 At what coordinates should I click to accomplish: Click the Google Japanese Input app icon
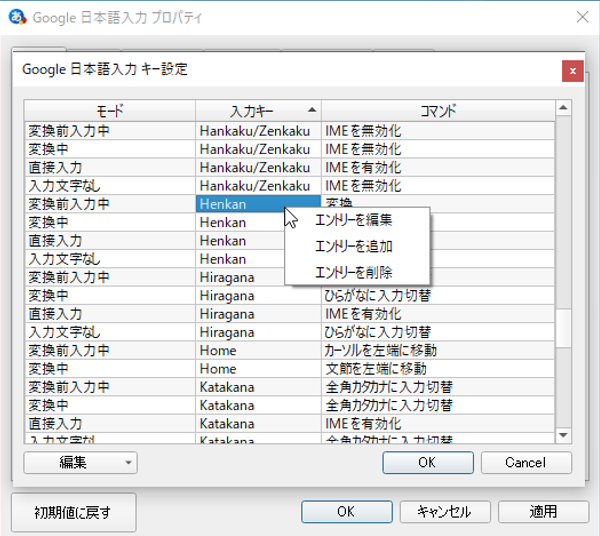point(16,17)
